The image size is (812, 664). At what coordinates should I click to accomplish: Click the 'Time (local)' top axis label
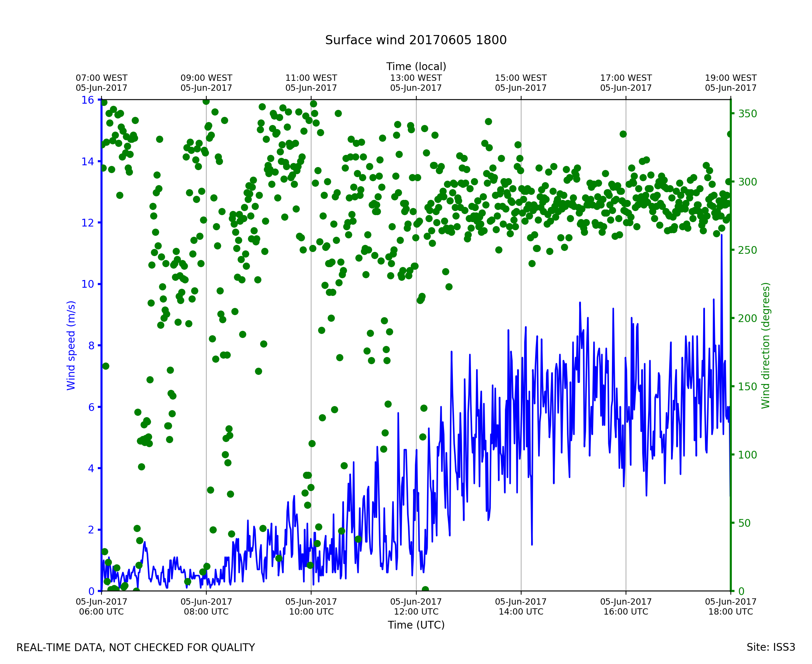tap(416, 66)
